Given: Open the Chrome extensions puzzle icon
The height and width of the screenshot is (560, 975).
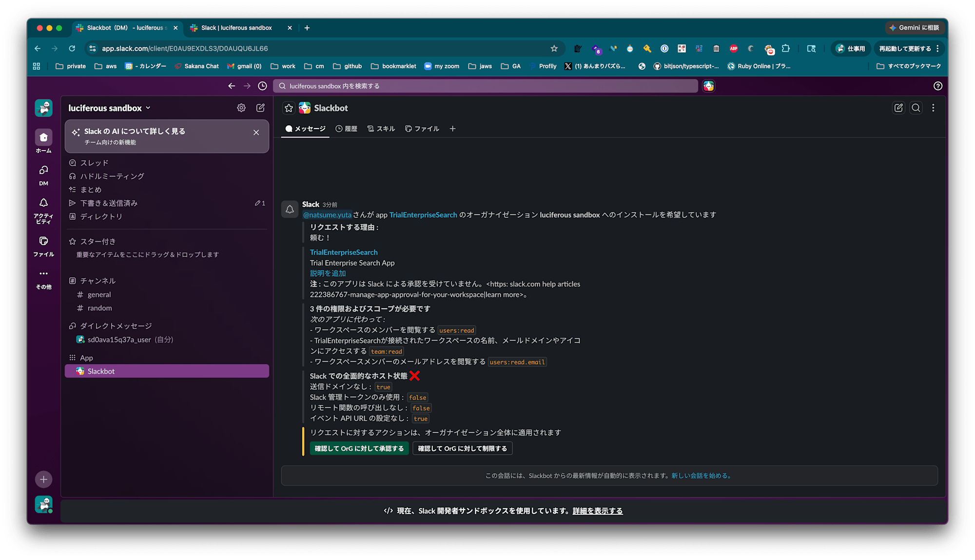Looking at the screenshot, I should click(786, 48).
